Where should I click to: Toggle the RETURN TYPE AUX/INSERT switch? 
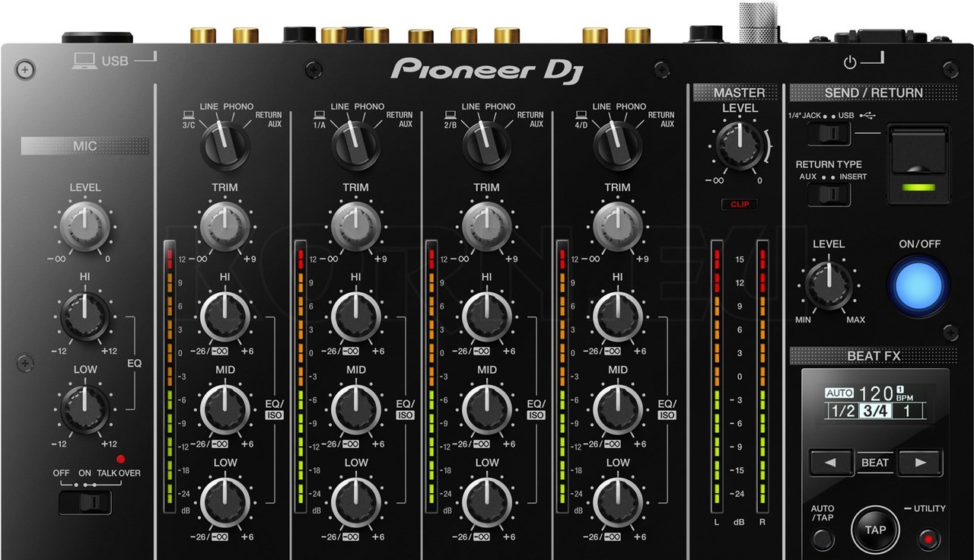point(829,195)
